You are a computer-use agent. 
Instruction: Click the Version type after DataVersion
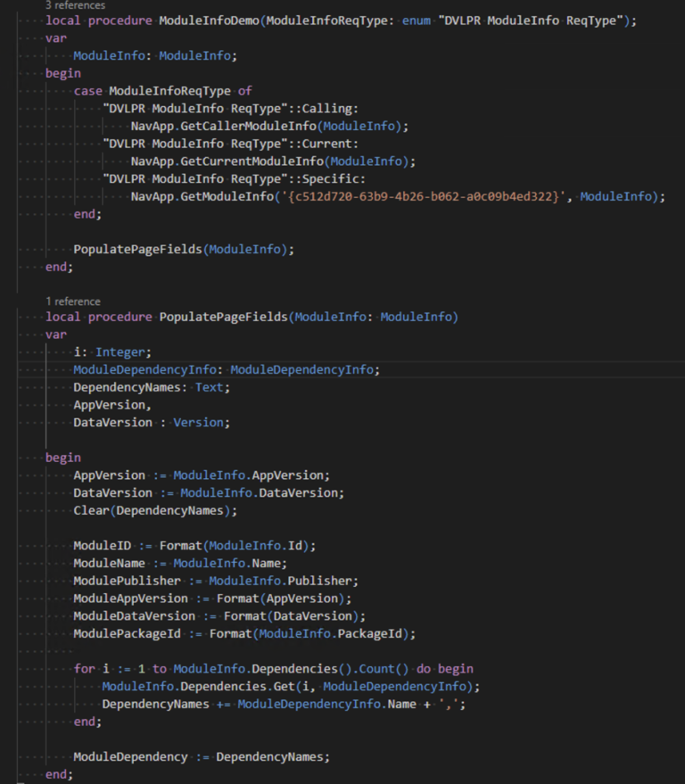pyautogui.click(x=201, y=422)
